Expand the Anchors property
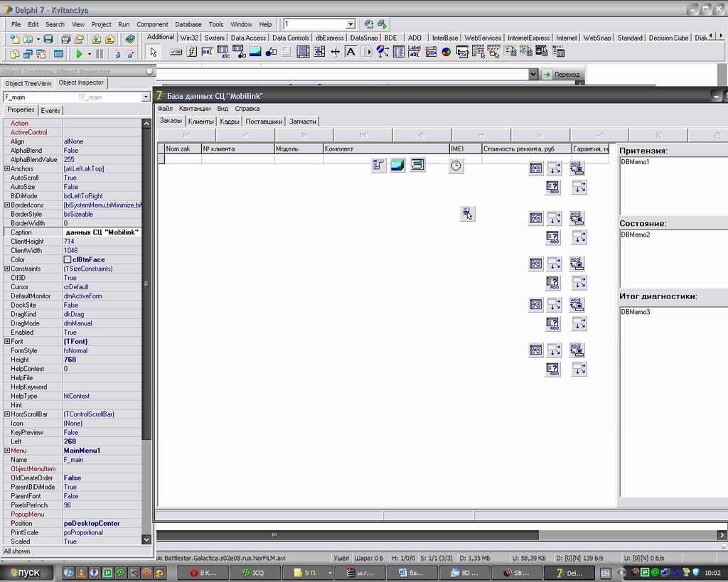This screenshot has width=728, height=582. coord(7,168)
